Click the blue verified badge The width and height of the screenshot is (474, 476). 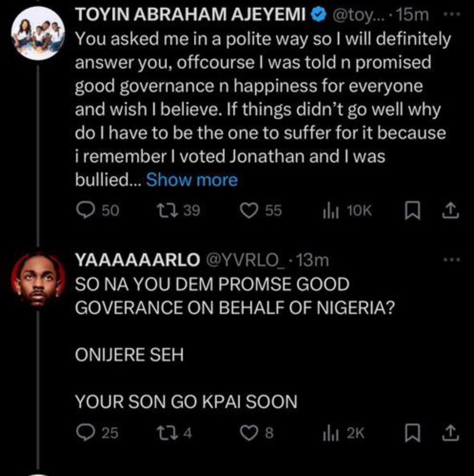(319, 15)
